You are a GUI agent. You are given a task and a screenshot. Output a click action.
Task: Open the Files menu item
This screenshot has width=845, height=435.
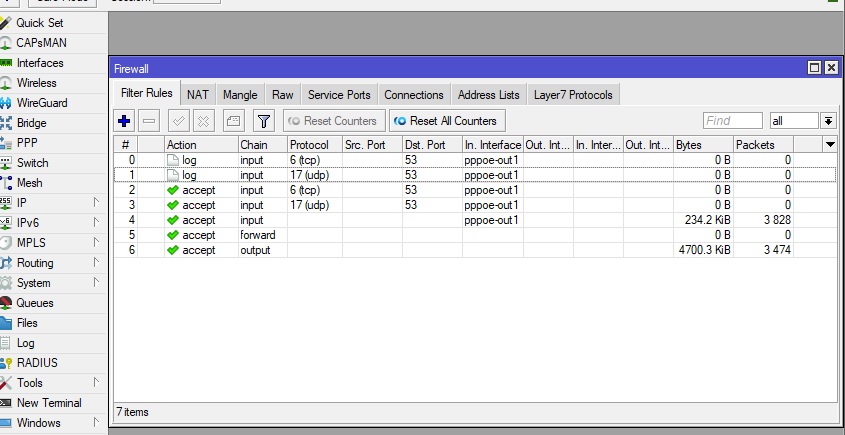27,322
